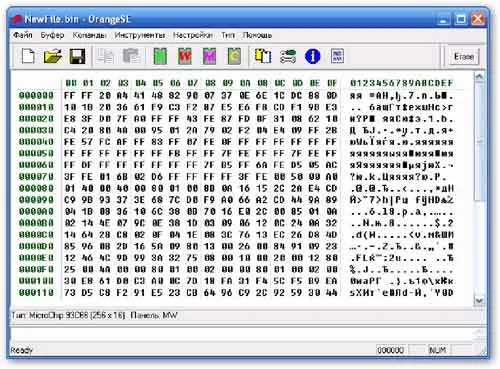Viewport: 500px width, 369px height.
Task: Select the 0000A0 address row label
Action: click(x=36, y=212)
